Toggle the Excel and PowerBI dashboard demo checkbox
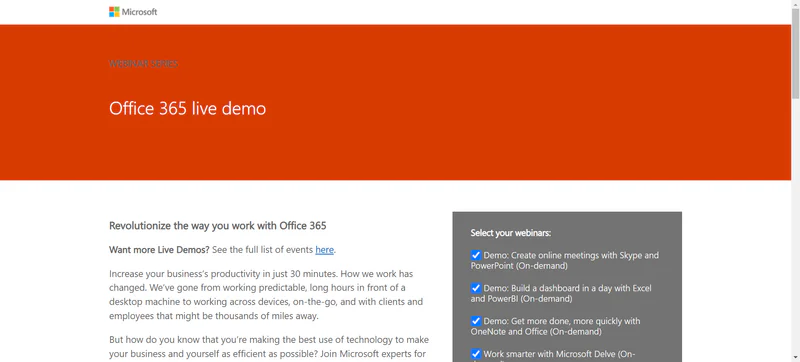The width and height of the screenshot is (800, 362). (x=476, y=288)
